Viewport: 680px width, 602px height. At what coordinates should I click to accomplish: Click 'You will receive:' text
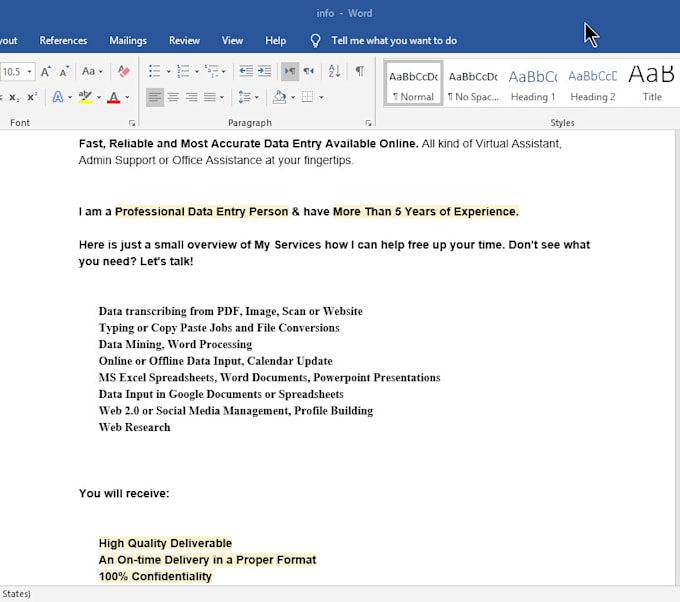pyautogui.click(x=124, y=494)
